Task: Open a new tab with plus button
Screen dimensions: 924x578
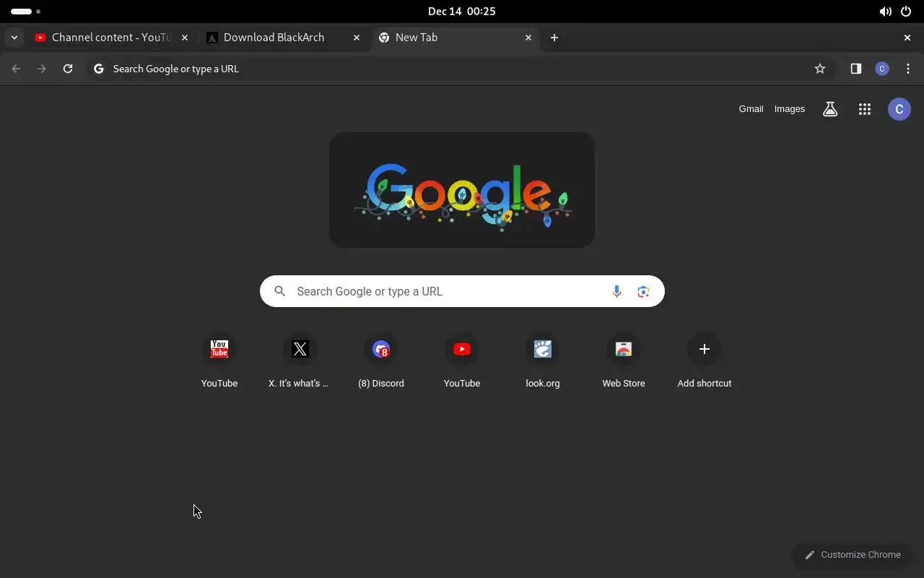Action: point(554,38)
